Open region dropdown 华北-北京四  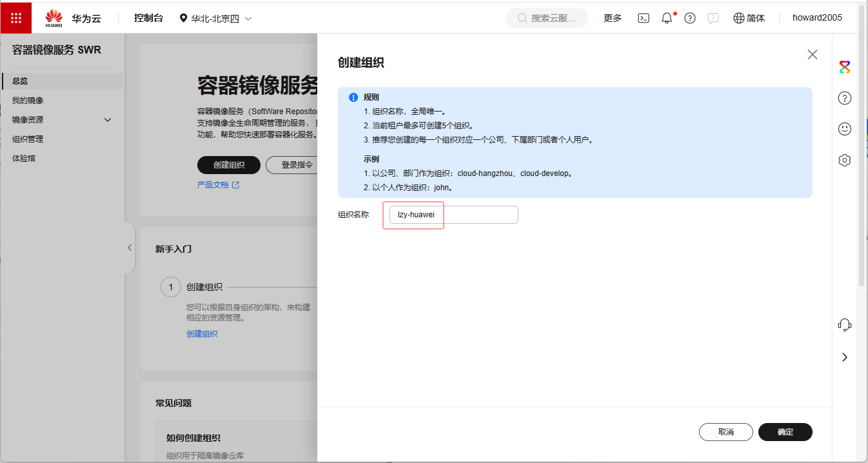pyautogui.click(x=215, y=19)
